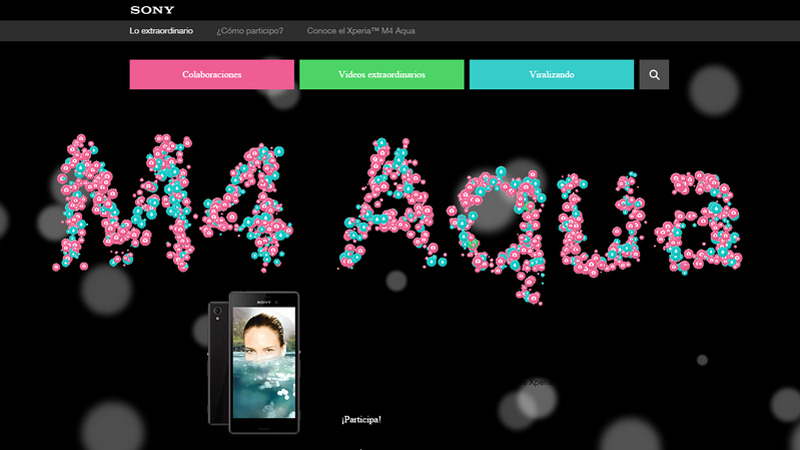Click the M4 Aqua bubble lettering

[x=397, y=218]
